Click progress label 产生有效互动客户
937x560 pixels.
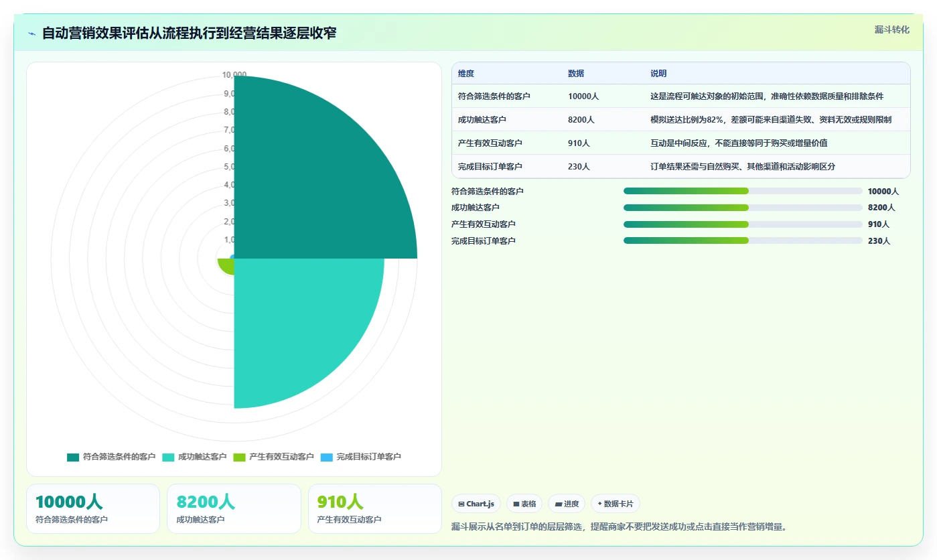point(484,224)
